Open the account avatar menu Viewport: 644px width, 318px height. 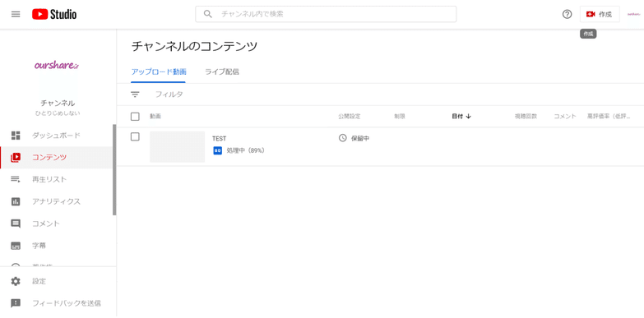tap(634, 14)
